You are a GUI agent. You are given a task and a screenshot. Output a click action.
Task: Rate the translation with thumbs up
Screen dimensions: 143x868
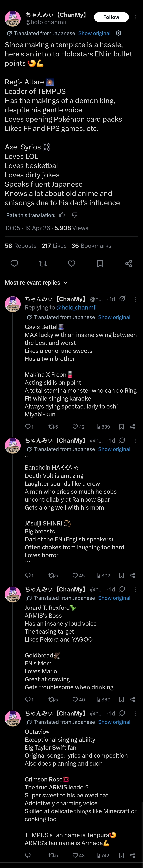(x=62, y=215)
